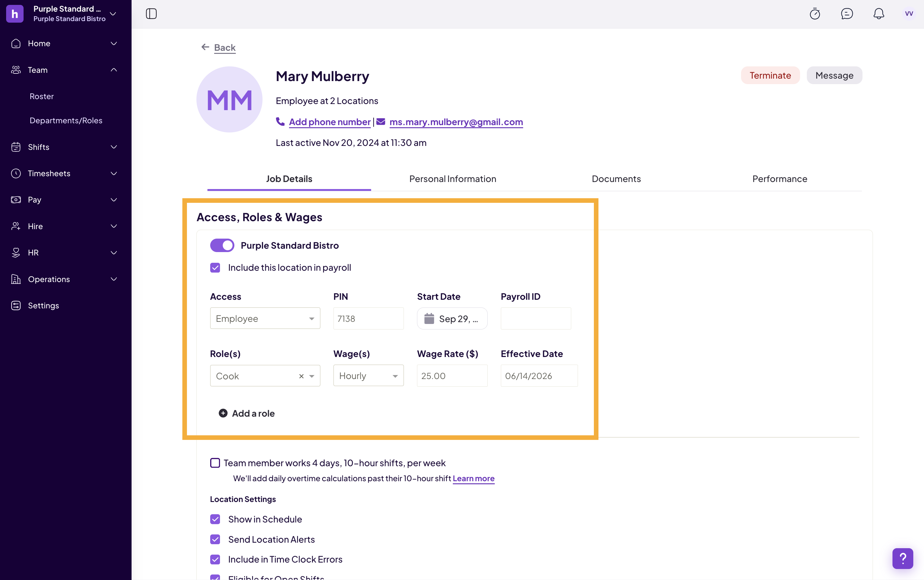924x580 pixels.
Task: Click the Start Date calendar icon
Action: tap(429, 318)
